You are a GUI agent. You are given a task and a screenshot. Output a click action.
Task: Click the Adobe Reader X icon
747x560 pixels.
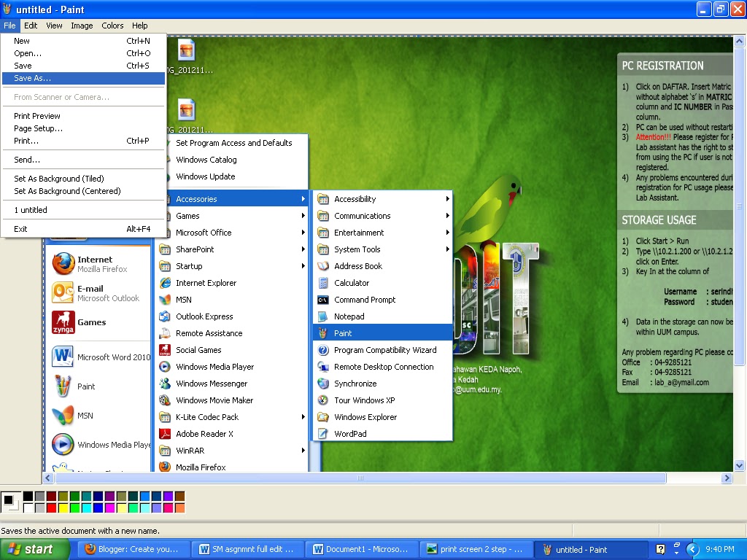pos(165,434)
